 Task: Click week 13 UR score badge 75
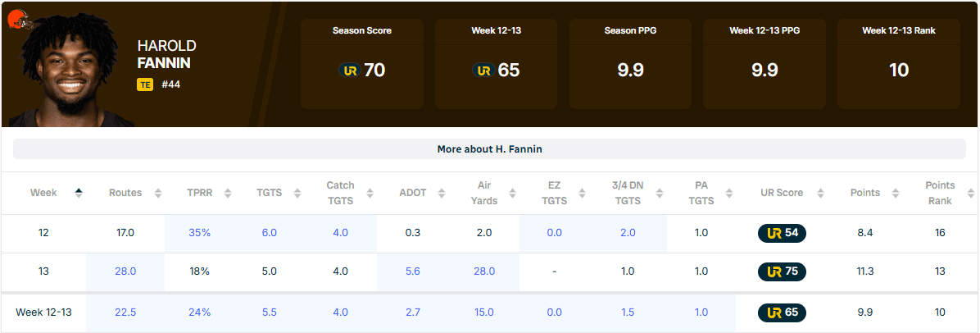pos(782,271)
